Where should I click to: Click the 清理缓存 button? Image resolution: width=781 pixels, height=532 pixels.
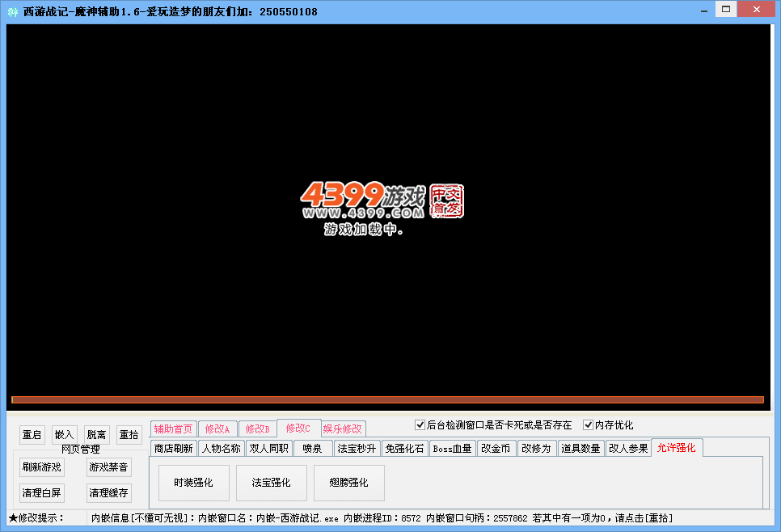coord(108,493)
